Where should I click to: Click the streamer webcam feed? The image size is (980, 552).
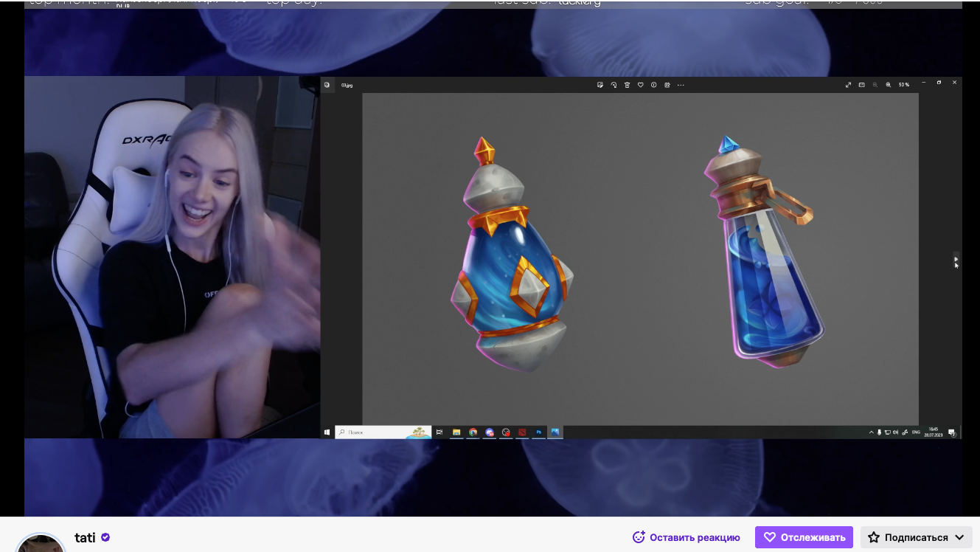click(x=172, y=257)
